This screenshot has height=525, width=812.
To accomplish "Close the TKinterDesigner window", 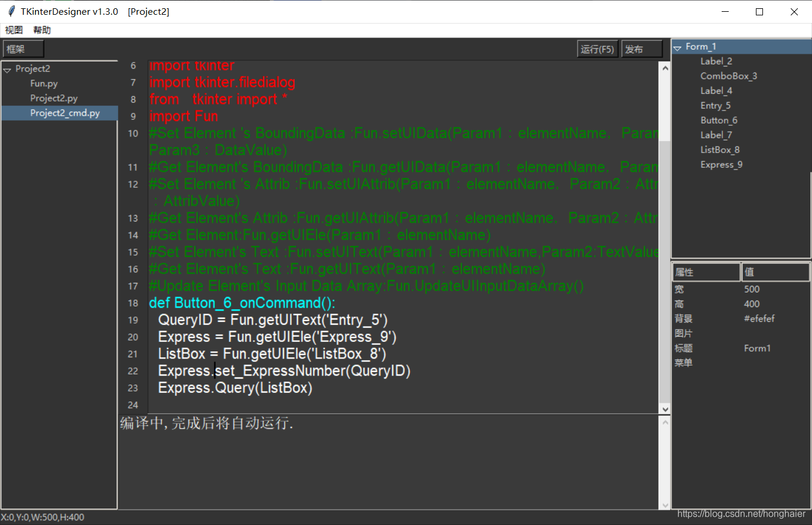I will point(794,12).
